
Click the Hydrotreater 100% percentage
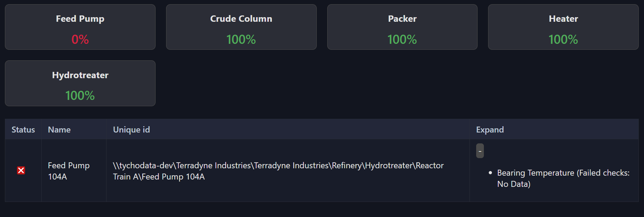(80, 95)
